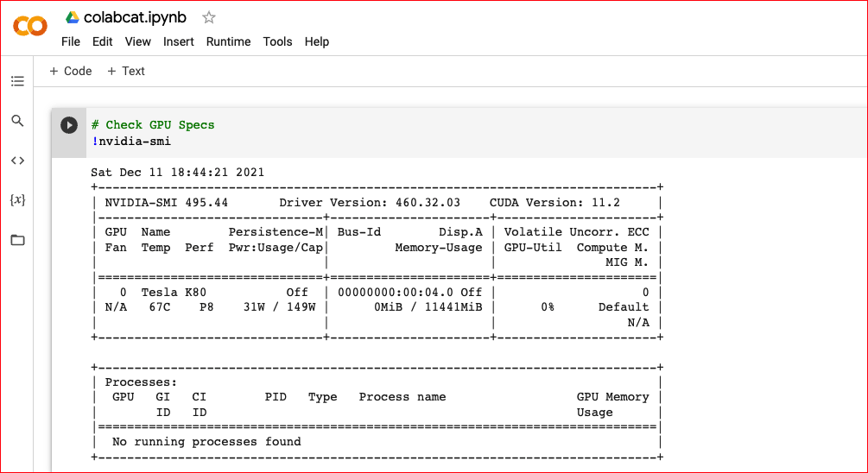Click the 'P8' performance state value
Image resolution: width=868 pixels, height=473 pixels.
pos(206,307)
